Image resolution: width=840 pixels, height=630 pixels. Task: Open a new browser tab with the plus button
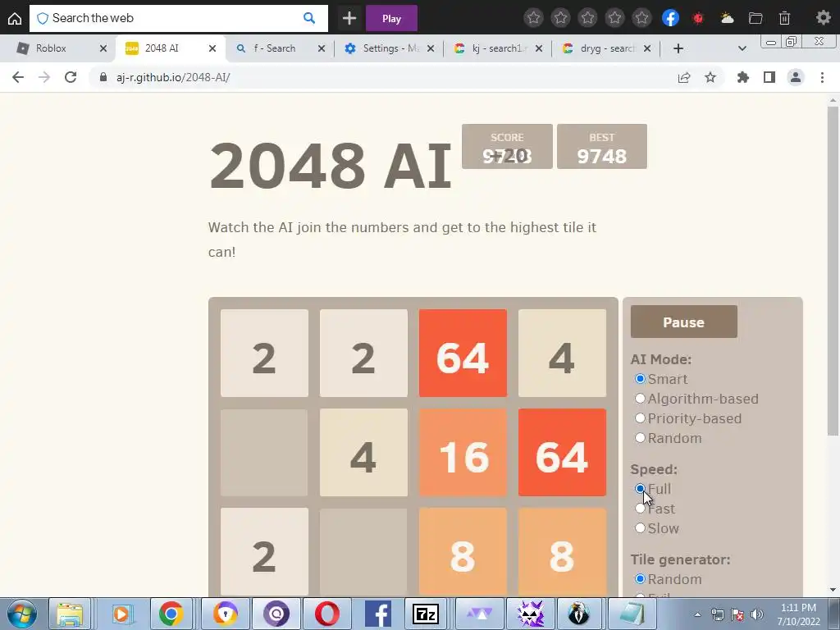(678, 48)
